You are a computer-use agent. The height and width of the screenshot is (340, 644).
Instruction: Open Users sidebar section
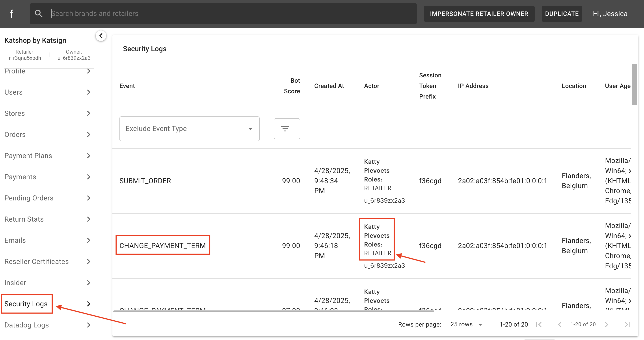pos(48,92)
